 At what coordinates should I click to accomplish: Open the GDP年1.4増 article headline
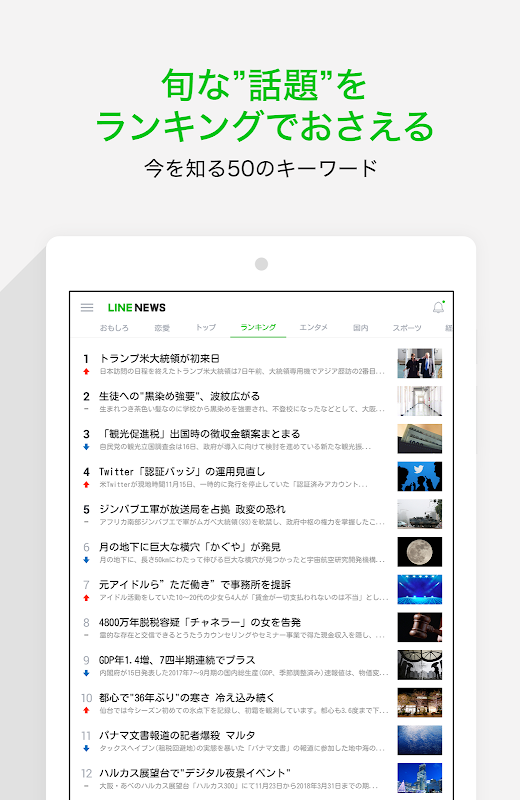click(x=177, y=660)
